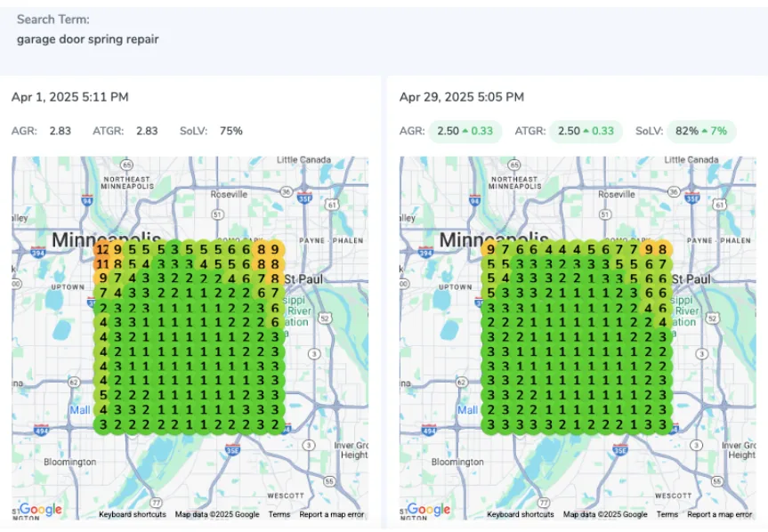The height and width of the screenshot is (532, 768).
Task: Click the Google logo on the April 29 map
Action: point(429,509)
